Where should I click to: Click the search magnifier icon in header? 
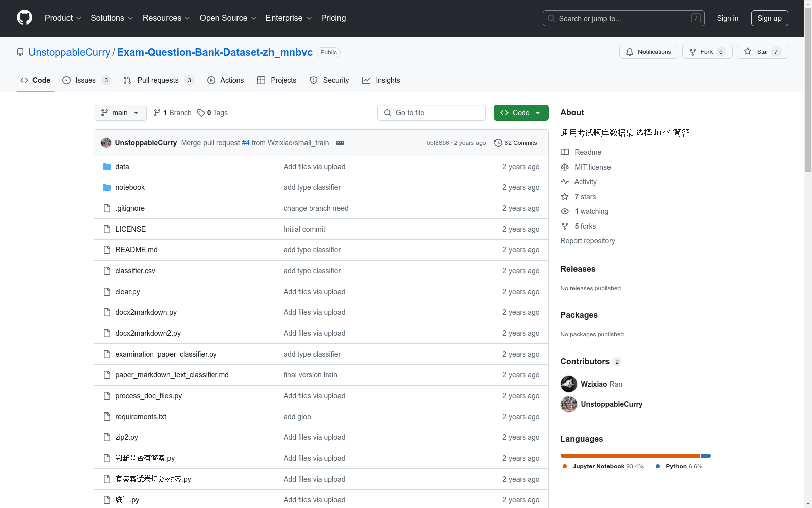[551, 18]
